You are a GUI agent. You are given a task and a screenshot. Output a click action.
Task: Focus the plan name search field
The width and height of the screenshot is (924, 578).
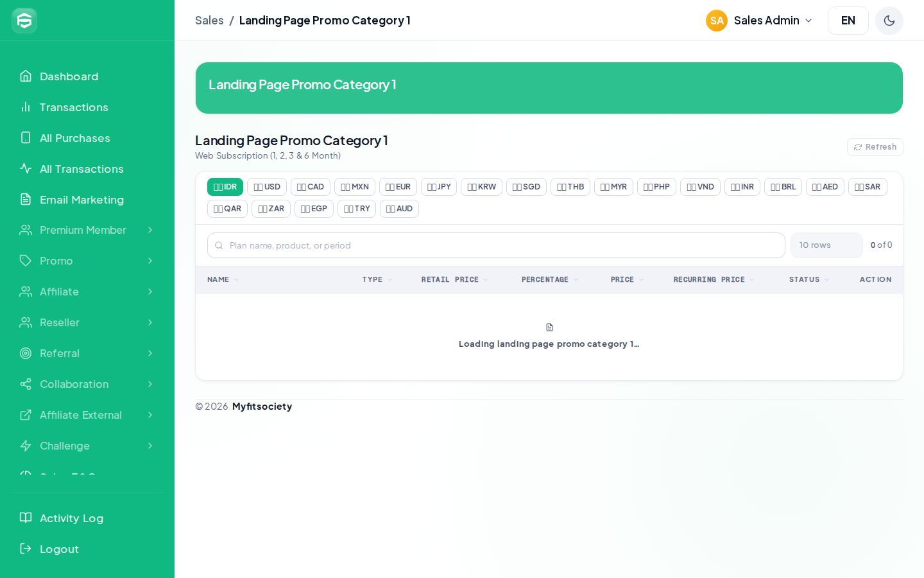point(496,245)
